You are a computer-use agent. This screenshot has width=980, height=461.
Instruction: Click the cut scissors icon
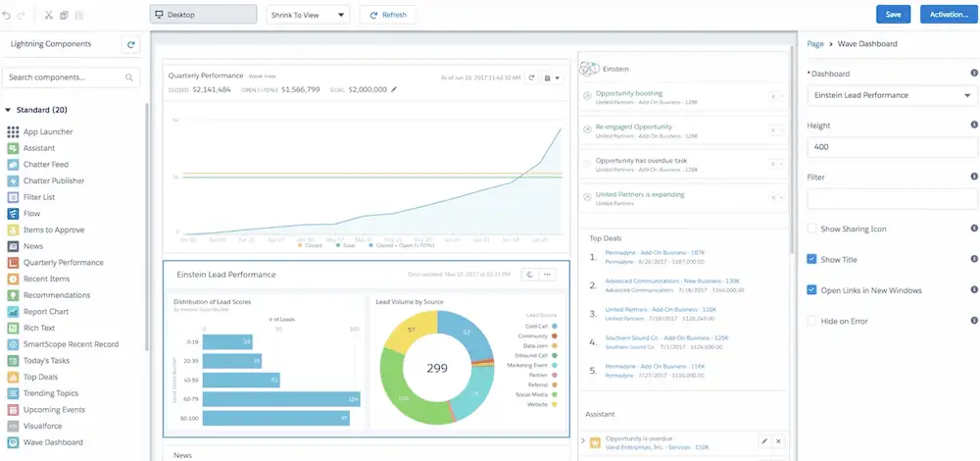pos(48,16)
